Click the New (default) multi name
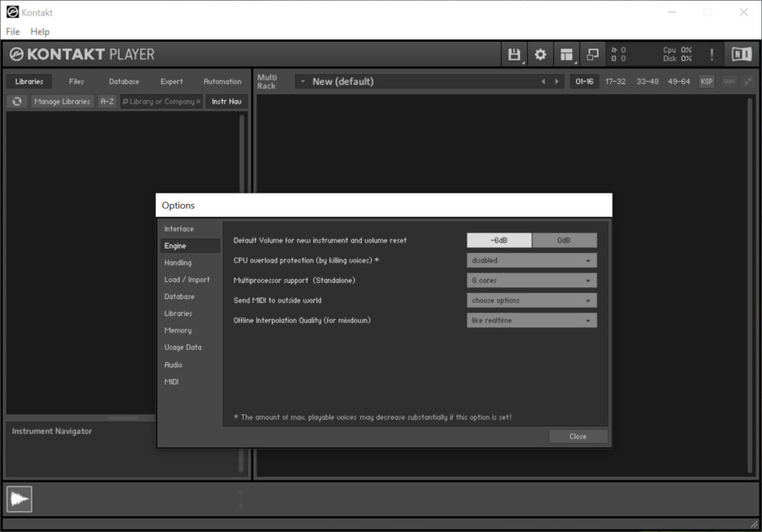 pyautogui.click(x=343, y=82)
